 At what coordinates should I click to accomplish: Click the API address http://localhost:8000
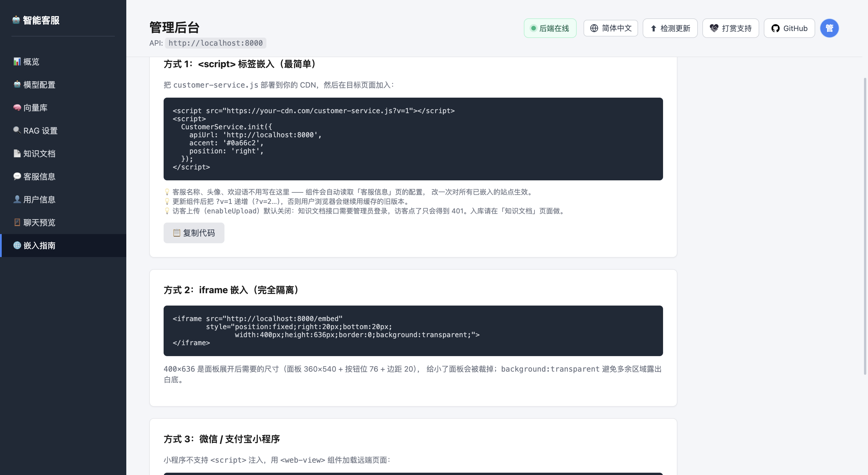tap(216, 43)
